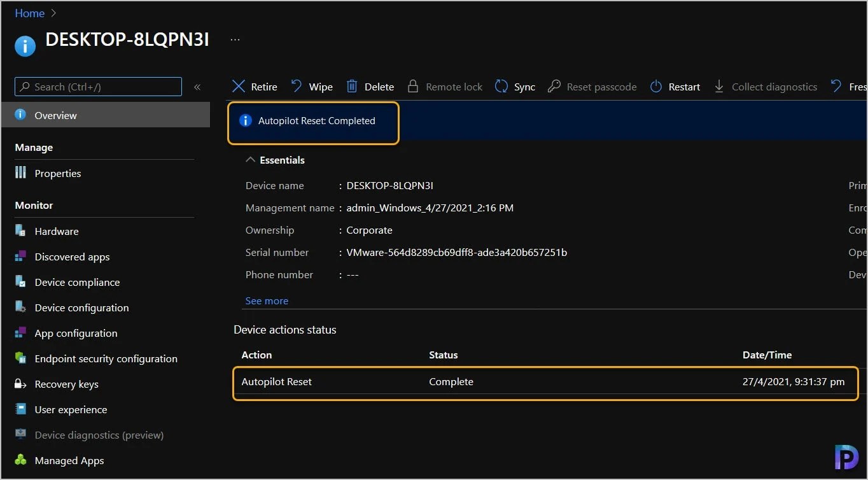This screenshot has width=868, height=480.
Task: Open the ellipsis menu beside the device name
Action: coord(235,39)
